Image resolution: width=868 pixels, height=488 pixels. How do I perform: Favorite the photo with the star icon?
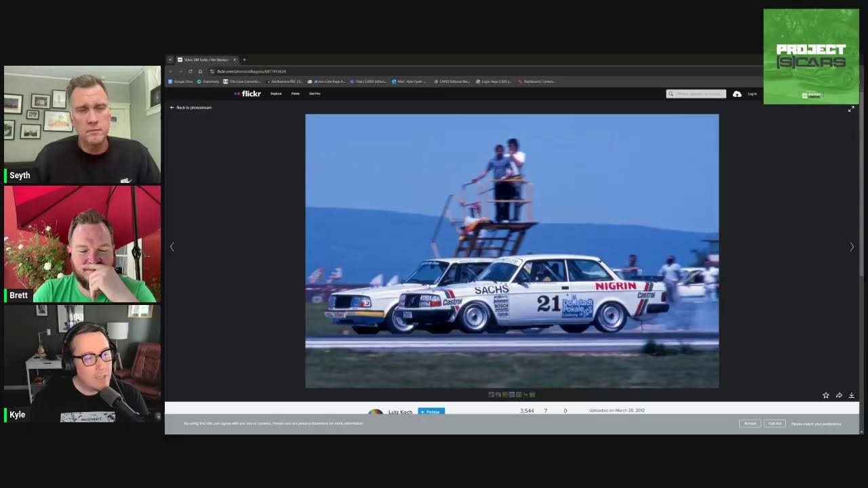tap(826, 395)
